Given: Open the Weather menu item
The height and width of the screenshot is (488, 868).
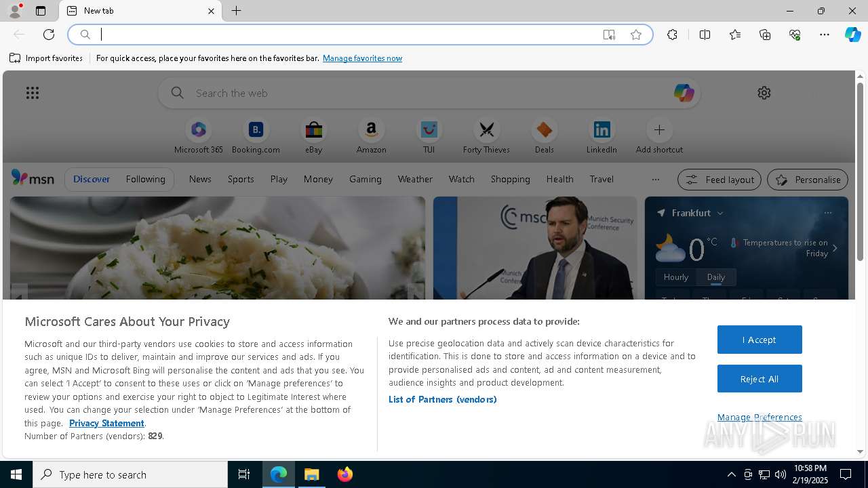Looking at the screenshot, I should (x=415, y=179).
